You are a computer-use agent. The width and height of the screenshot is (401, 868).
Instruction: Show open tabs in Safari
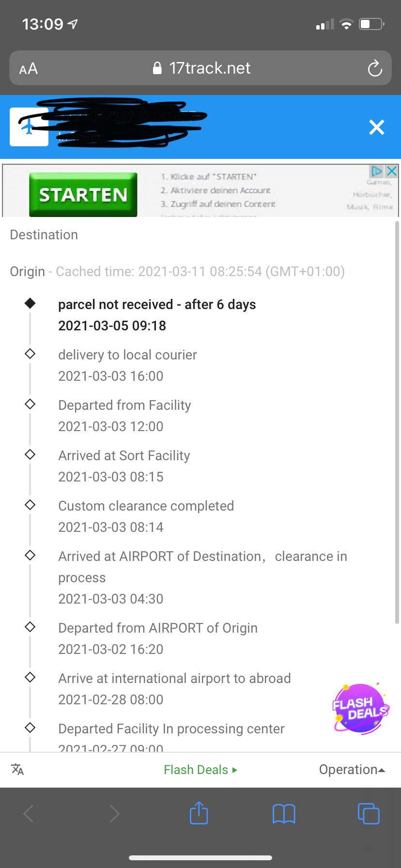tap(369, 813)
